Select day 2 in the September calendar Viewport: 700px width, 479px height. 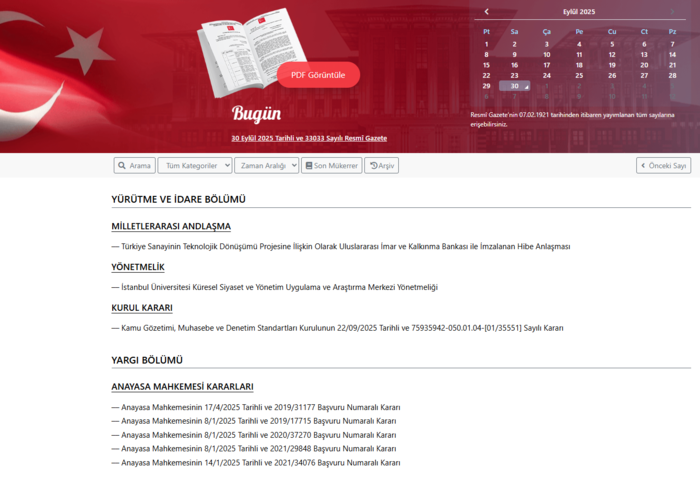(x=514, y=44)
